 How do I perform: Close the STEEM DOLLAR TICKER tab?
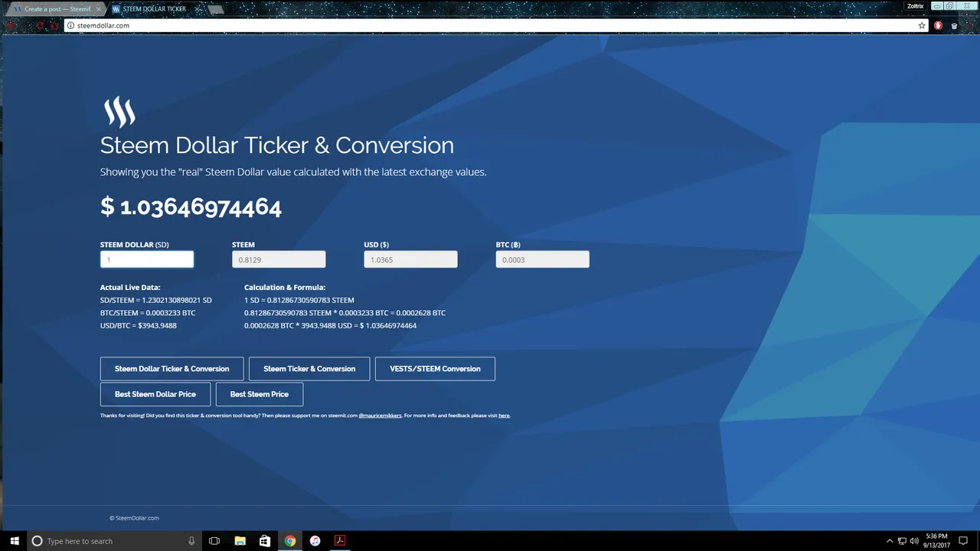[198, 9]
